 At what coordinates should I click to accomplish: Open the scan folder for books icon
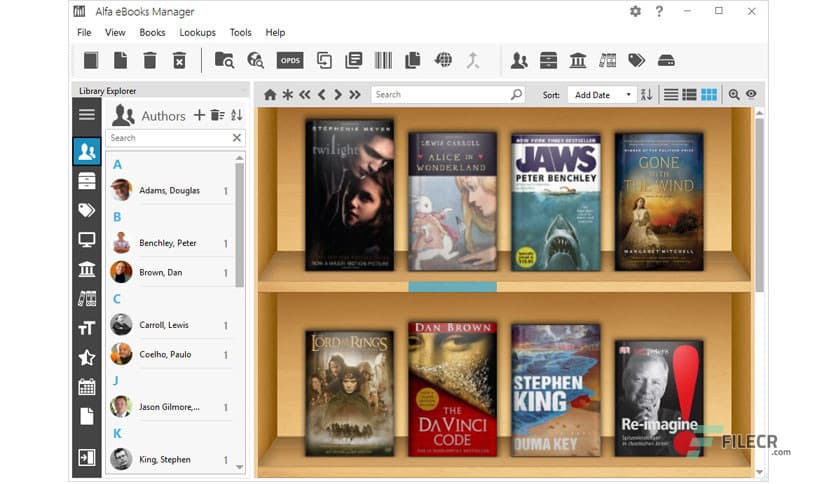224,60
